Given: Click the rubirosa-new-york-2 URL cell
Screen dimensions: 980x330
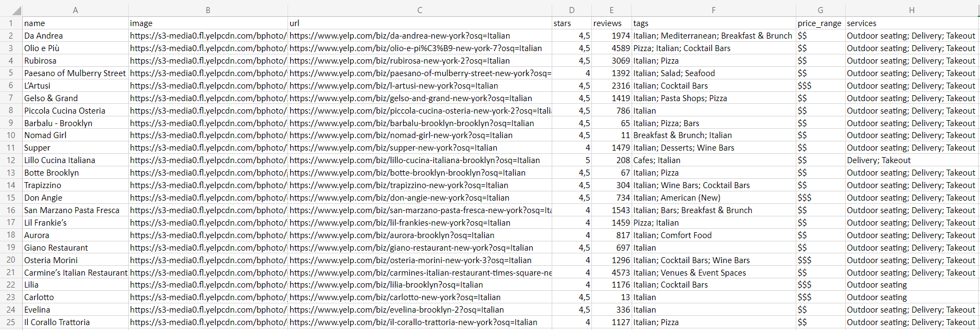Looking at the screenshot, I should [x=420, y=60].
